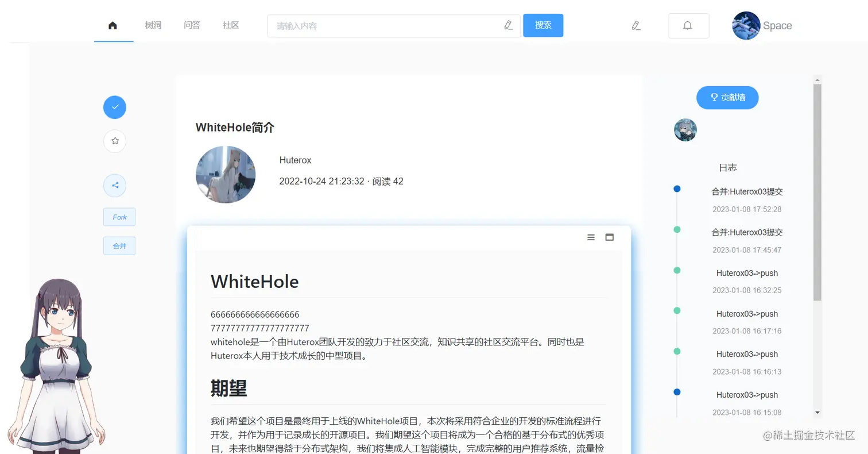
Task: Select the home icon in top navigation
Action: 113,25
